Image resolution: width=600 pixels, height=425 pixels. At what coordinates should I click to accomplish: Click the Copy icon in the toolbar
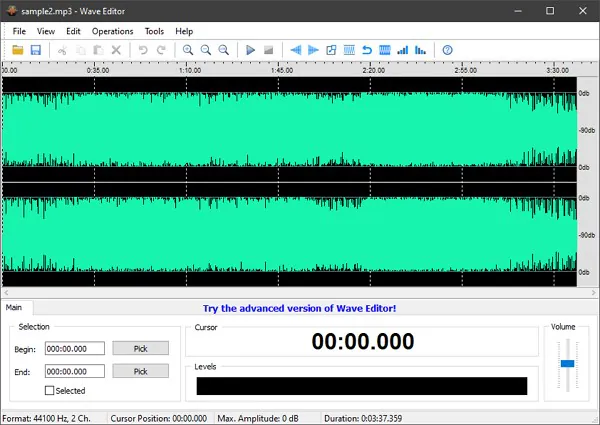81,50
